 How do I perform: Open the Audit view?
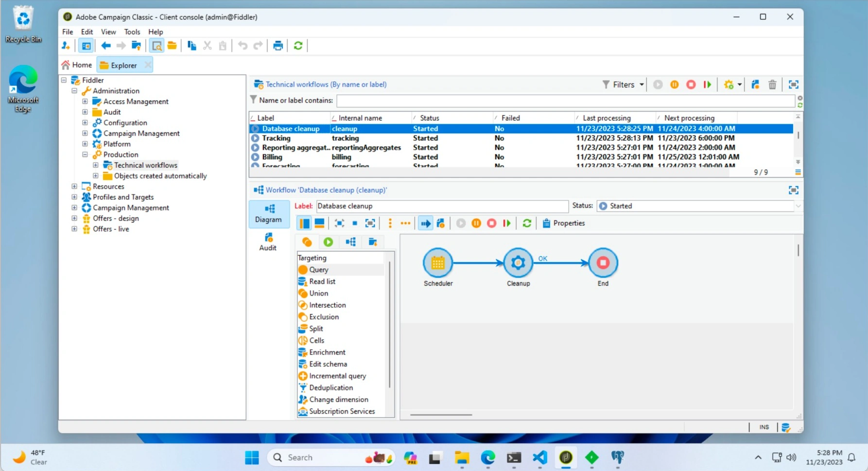point(268,242)
